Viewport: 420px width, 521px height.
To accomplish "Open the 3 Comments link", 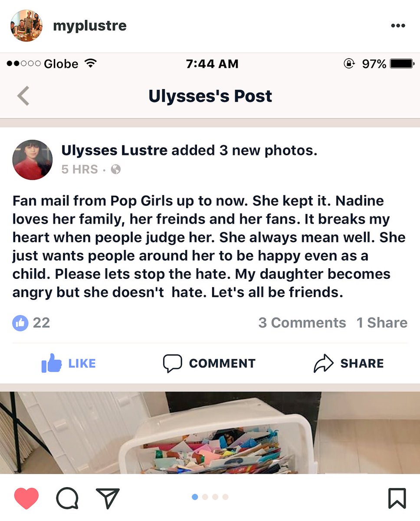I will 302,323.
